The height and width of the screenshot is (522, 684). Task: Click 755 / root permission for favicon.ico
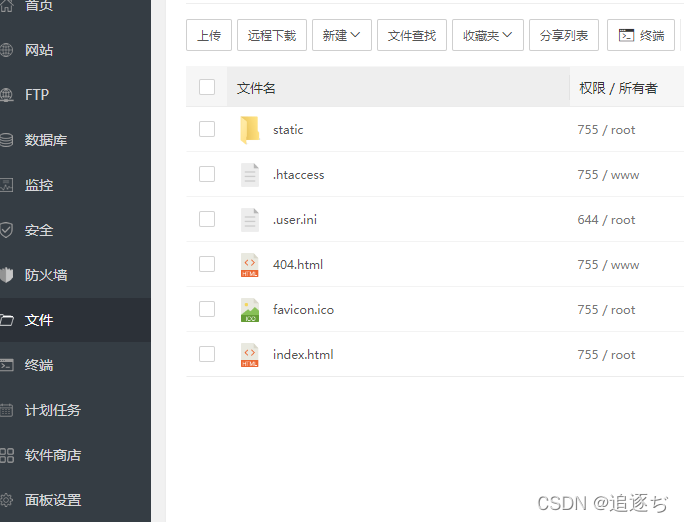tap(606, 310)
